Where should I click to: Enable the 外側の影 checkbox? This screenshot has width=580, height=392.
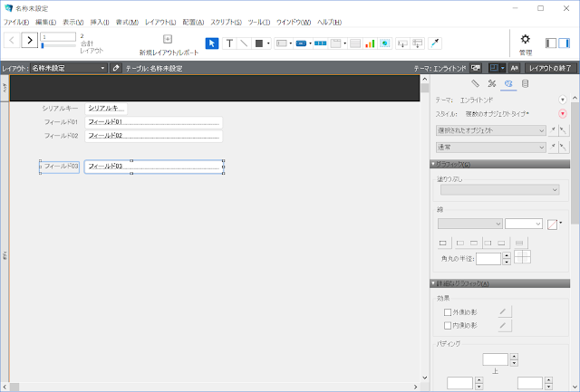(x=448, y=312)
